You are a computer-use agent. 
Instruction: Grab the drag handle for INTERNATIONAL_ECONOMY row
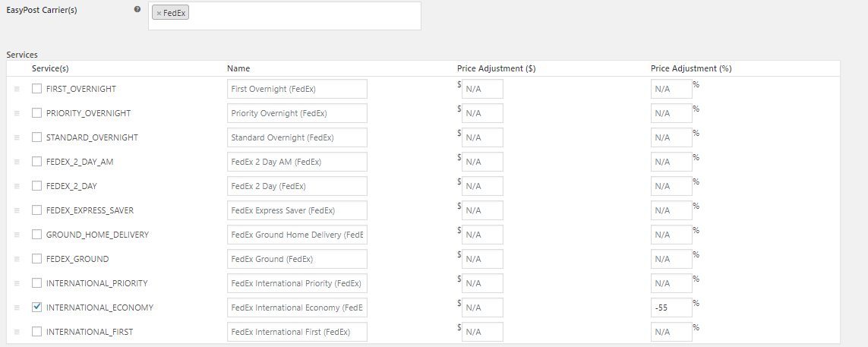coord(17,308)
